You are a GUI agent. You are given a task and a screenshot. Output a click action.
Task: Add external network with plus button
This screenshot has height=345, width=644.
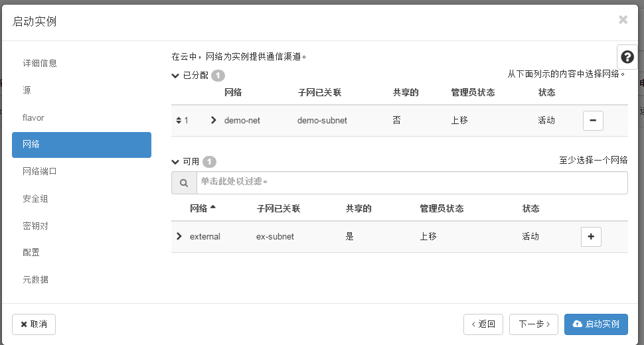click(x=591, y=237)
